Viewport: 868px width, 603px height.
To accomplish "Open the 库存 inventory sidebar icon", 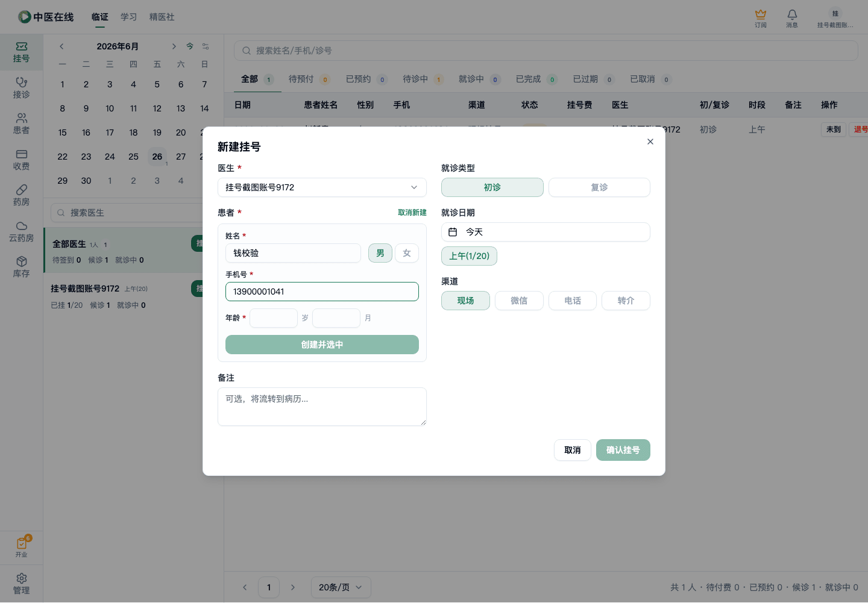I will (x=21, y=267).
